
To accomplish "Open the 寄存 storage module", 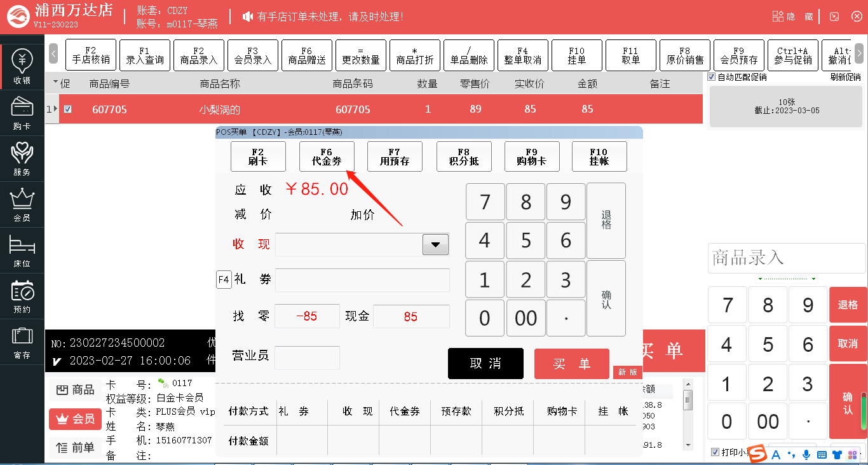I will point(22,342).
